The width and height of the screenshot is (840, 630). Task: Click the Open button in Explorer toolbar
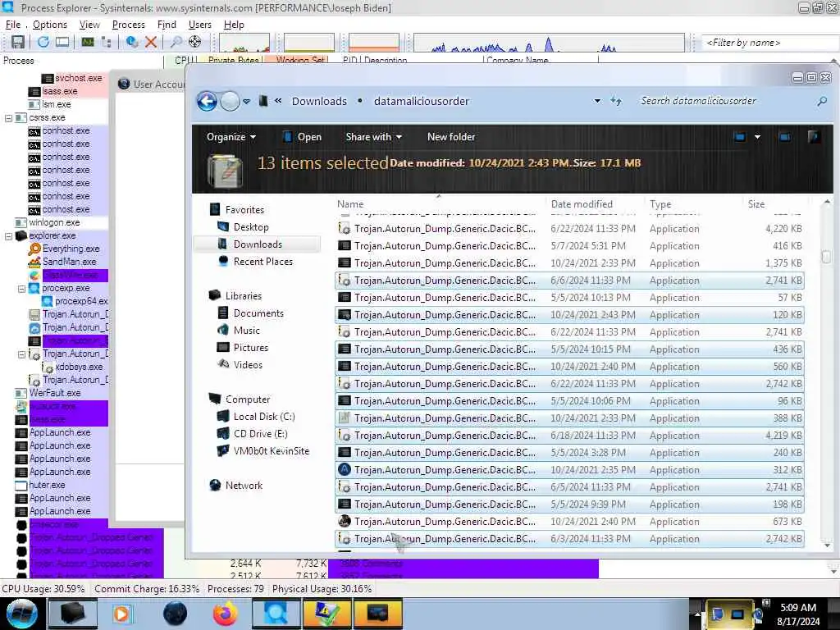tap(302, 137)
